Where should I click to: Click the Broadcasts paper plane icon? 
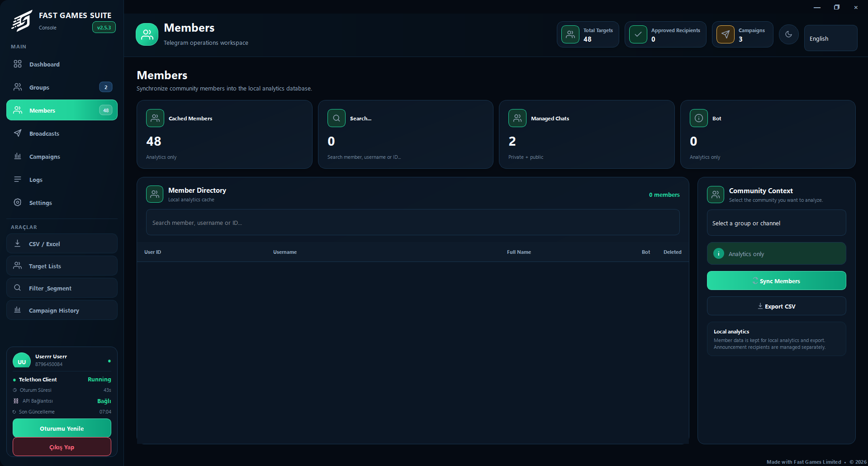(18, 133)
